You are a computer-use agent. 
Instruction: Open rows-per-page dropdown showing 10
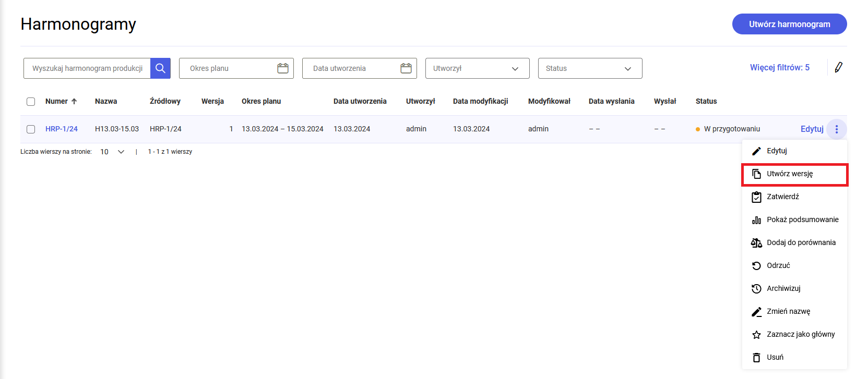click(112, 152)
